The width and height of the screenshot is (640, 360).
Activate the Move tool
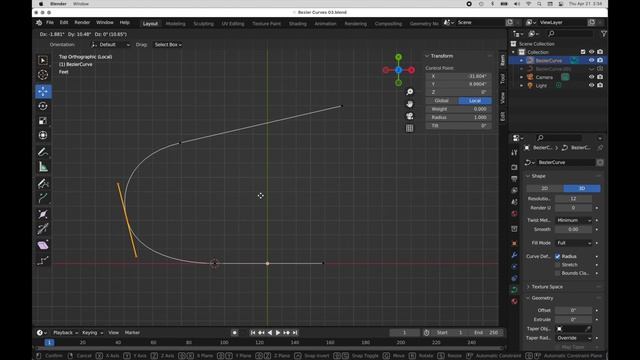43,91
